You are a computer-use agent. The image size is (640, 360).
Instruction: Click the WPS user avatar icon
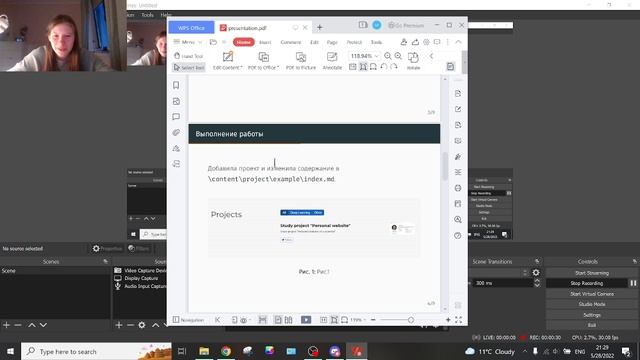[376, 25]
